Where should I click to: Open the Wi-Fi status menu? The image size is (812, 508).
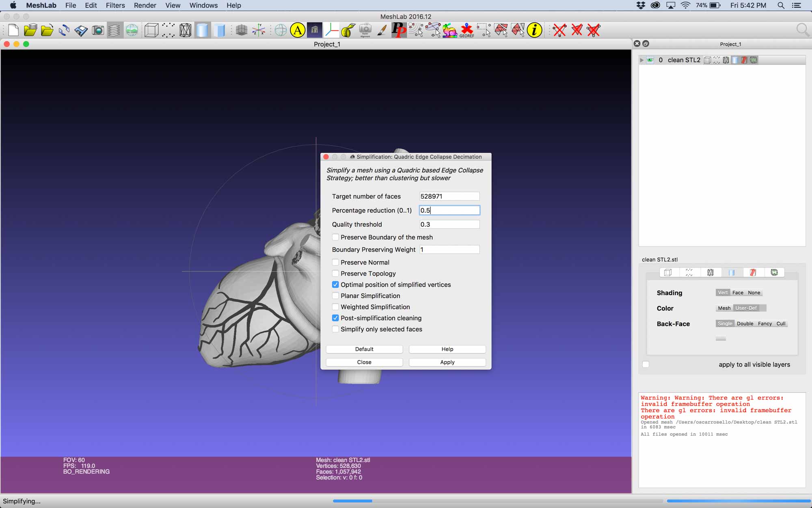(x=686, y=5)
